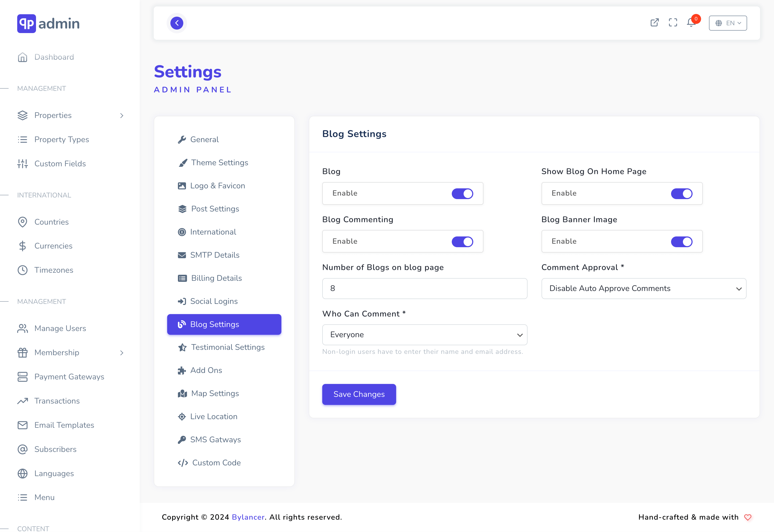The image size is (774, 532).
Task: Click the Number of Blogs input field
Action: pos(424,288)
